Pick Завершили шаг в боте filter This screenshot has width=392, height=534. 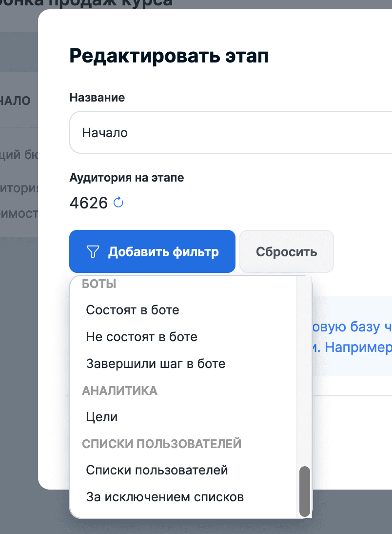pyautogui.click(x=156, y=364)
